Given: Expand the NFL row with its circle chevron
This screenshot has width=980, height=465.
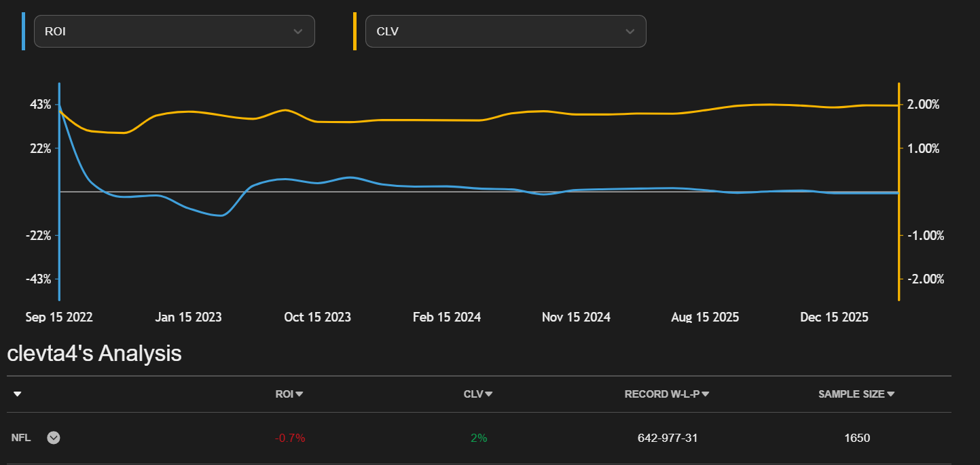Looking at the screenshot, I should tap(54, 438).
